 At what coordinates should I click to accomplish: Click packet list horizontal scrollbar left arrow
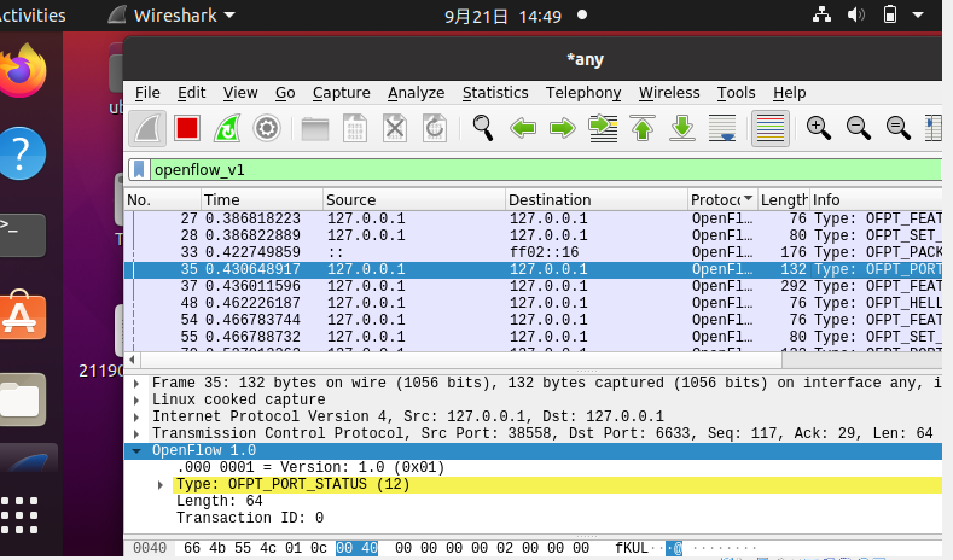pyautogui.click(x=132, y=360)
